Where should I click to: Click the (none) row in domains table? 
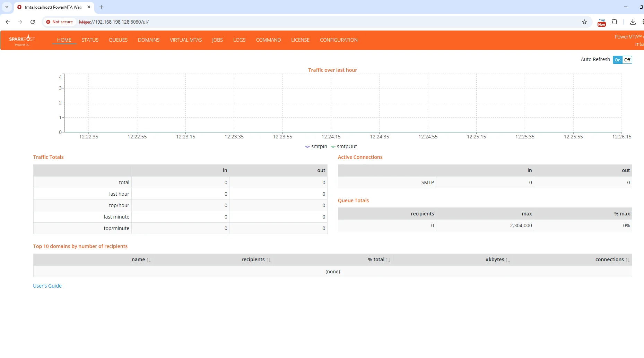pos(333,272)
